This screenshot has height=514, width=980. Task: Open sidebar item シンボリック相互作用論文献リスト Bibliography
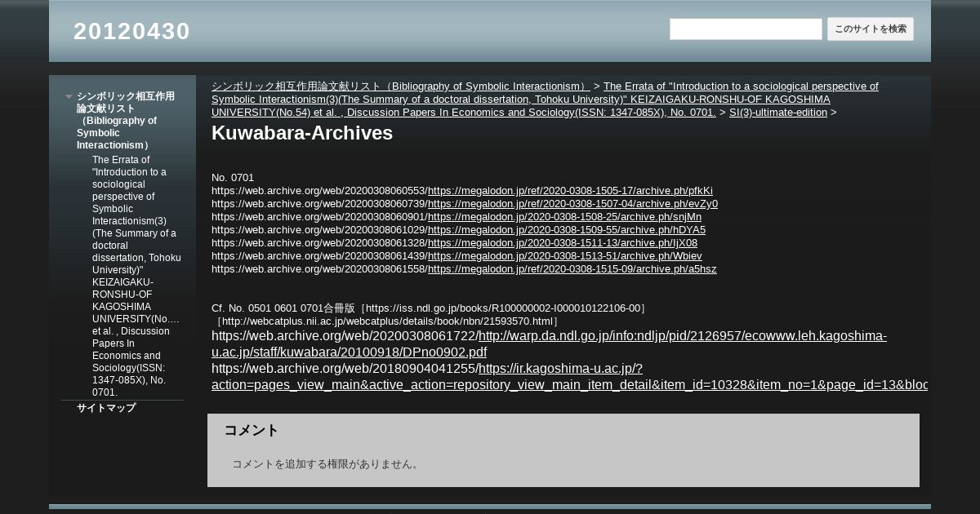[126, 121]
